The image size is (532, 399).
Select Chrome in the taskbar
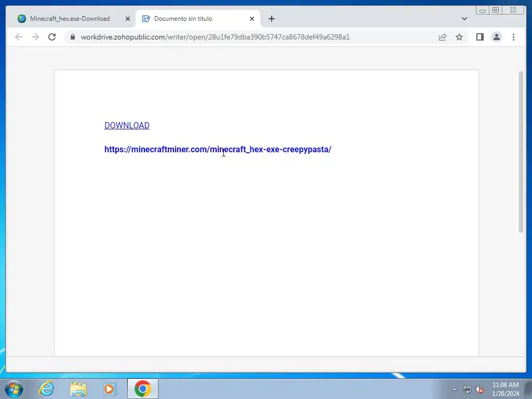[x=142, y=389]
